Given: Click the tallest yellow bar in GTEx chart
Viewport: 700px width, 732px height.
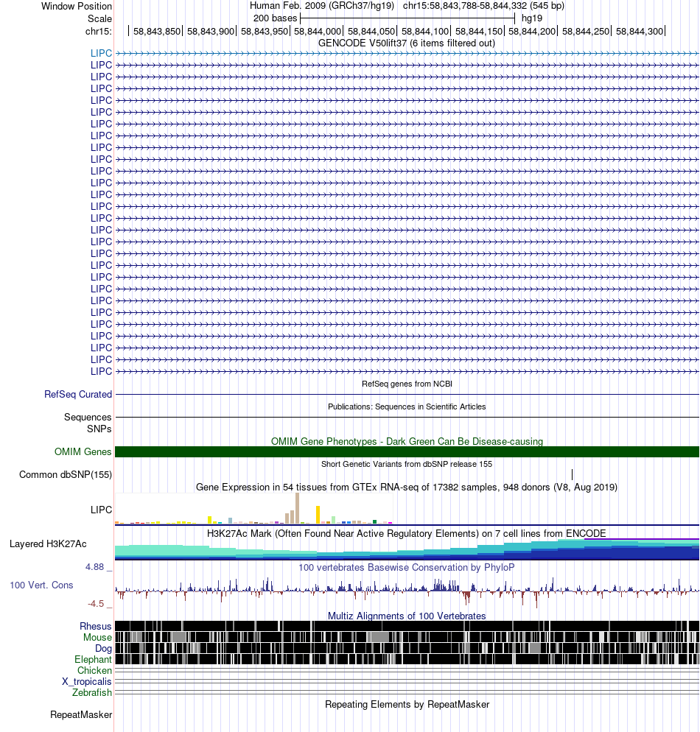Looking at the screenshot, I should [318, 515].
